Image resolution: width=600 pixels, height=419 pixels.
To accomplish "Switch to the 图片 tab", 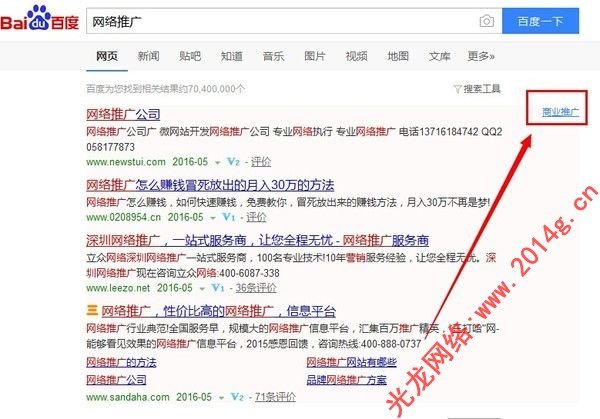I will click(314, 56).
